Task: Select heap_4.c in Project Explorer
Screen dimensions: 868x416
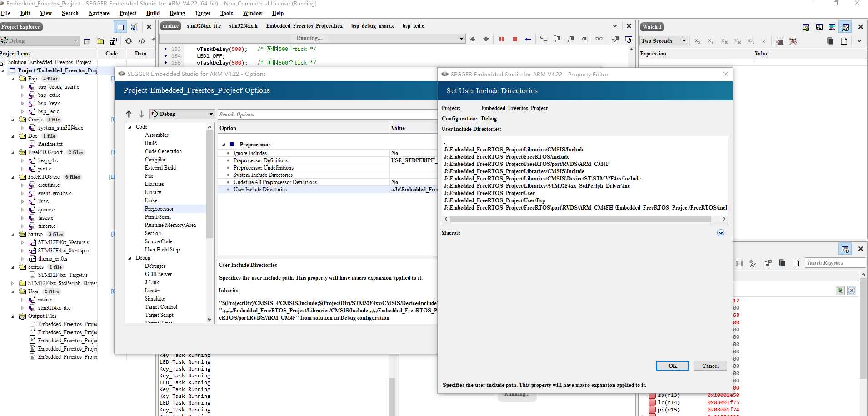Action: (x=48, y=160)
